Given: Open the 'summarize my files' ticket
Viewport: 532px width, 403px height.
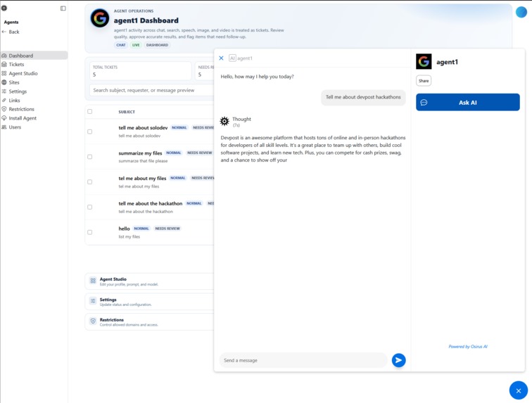Looking at the screenshot, I should coord(140,153).
